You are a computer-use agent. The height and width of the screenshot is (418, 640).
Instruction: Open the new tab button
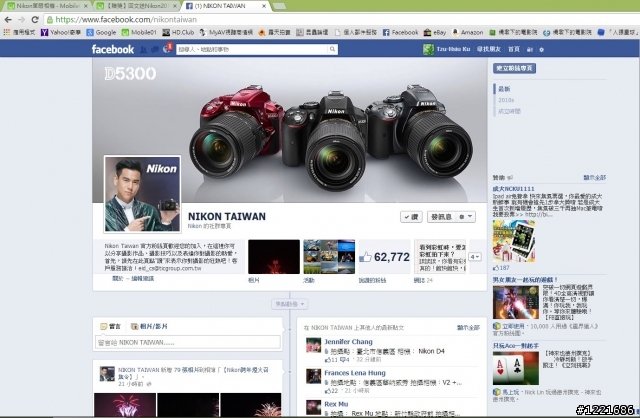[x=279, y=6]
